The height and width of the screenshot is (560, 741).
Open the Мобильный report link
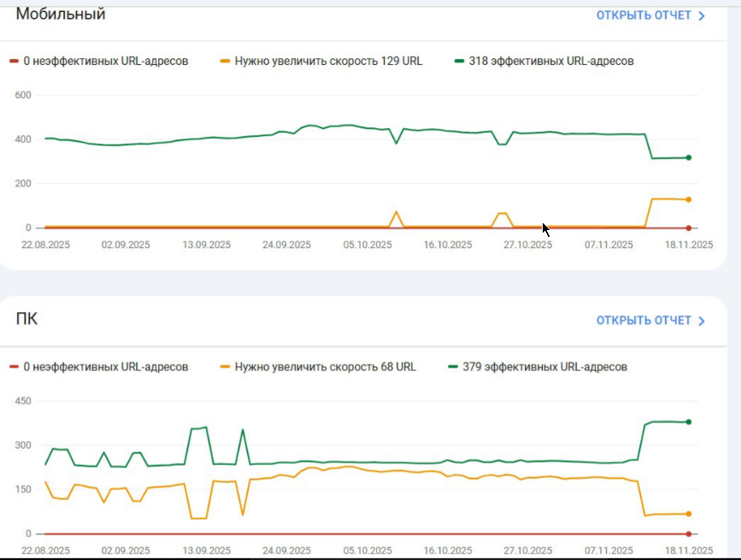(650, 15)
